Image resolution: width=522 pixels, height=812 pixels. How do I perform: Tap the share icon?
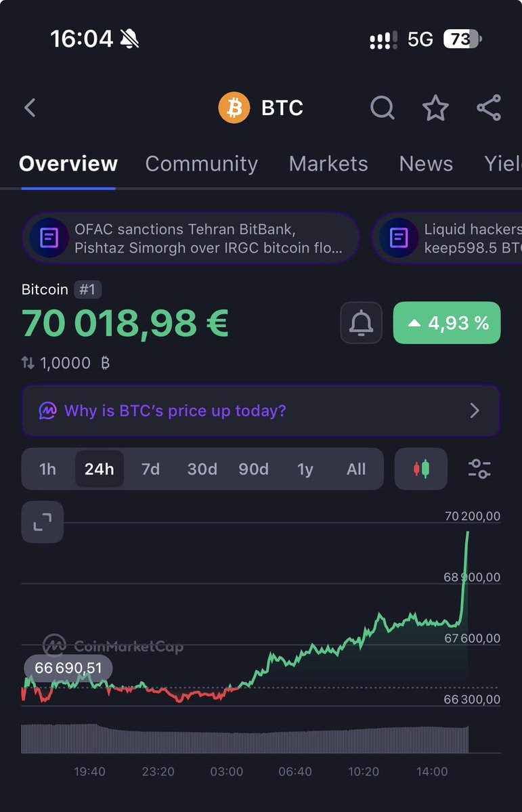click(x=488, y=108)
